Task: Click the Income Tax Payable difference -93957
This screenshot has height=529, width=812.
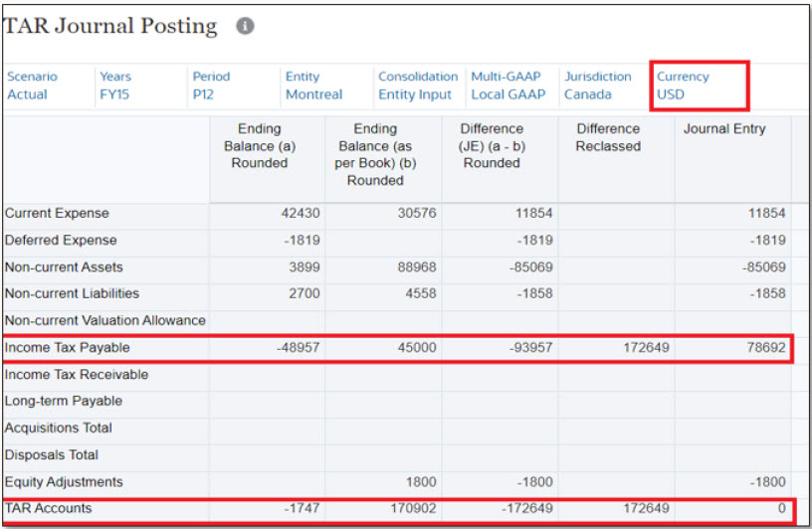Action: coord(500,347)
